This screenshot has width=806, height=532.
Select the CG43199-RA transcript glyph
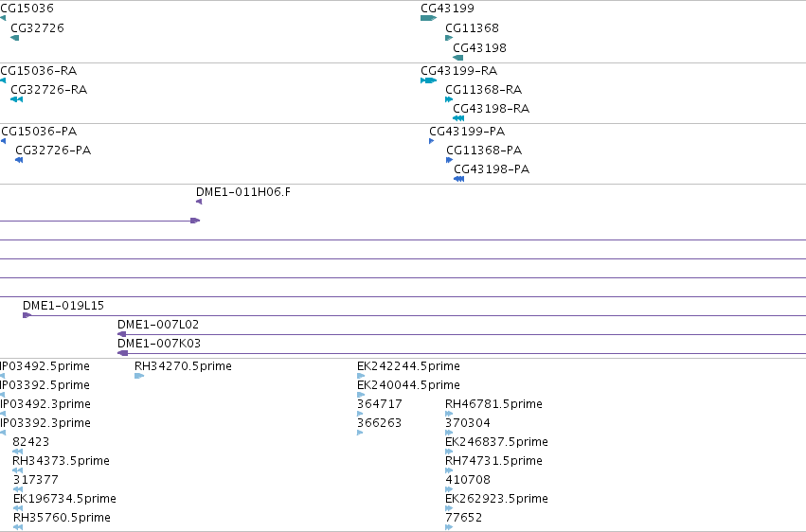tap(429, 80)
